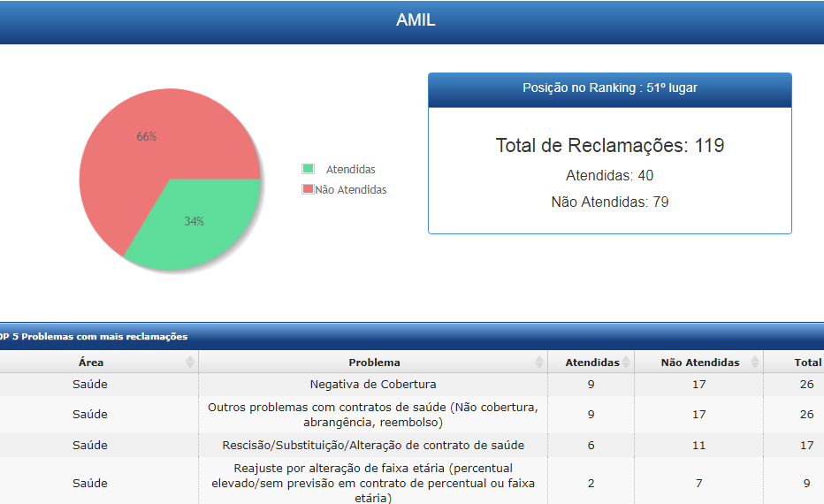Click the Total column header
Screen dimensions: 824x504
pos(806,363)
